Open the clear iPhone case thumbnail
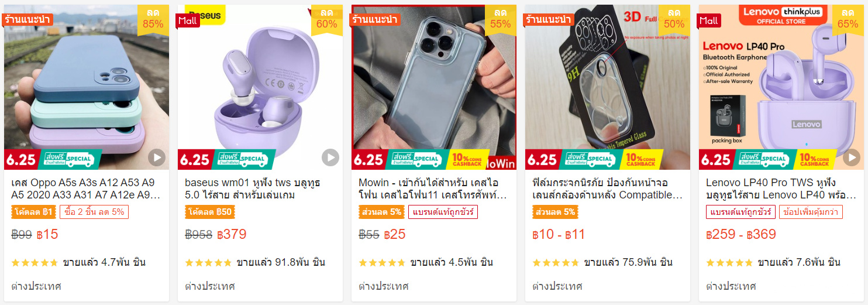This screenshot has height=305, width=868. pos(434,87)
